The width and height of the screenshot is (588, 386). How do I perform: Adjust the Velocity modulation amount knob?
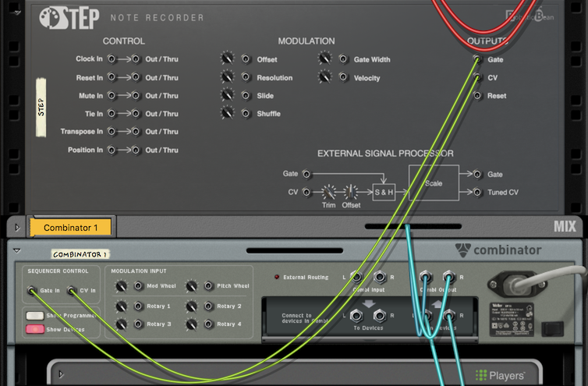point(324,77)
